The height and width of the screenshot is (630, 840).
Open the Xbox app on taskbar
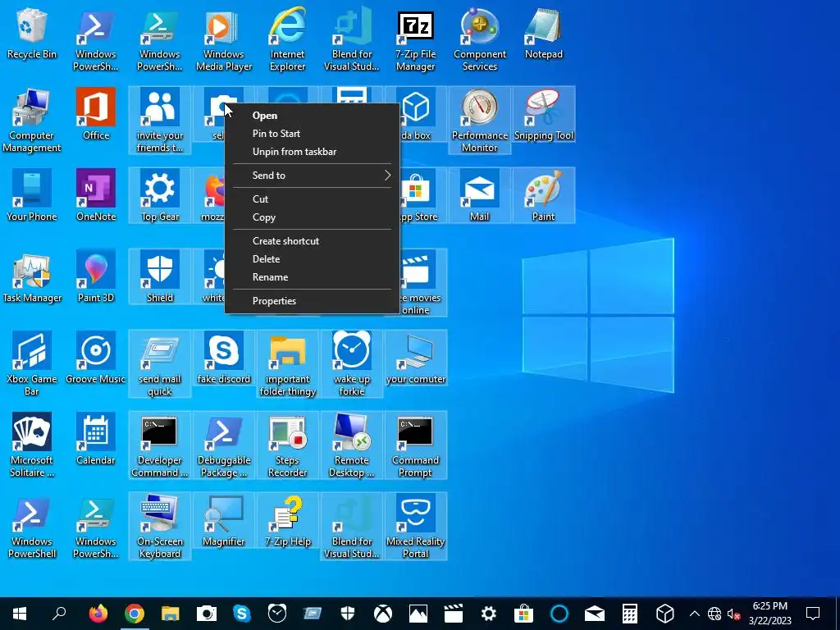[382, 614]
